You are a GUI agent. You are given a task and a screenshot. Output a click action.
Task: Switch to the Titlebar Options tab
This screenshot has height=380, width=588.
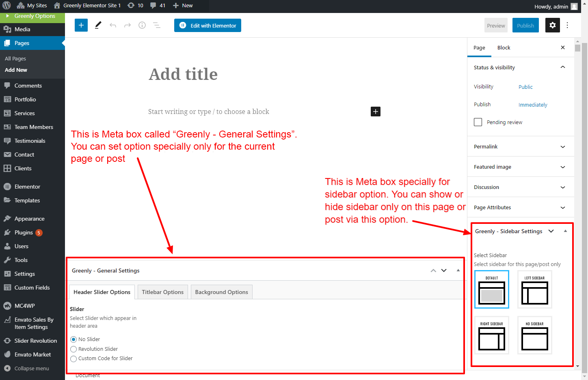[x=162, y=292]
